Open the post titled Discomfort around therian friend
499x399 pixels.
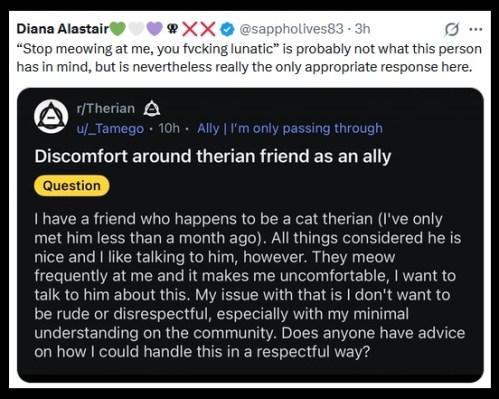[x=213, y=156]
